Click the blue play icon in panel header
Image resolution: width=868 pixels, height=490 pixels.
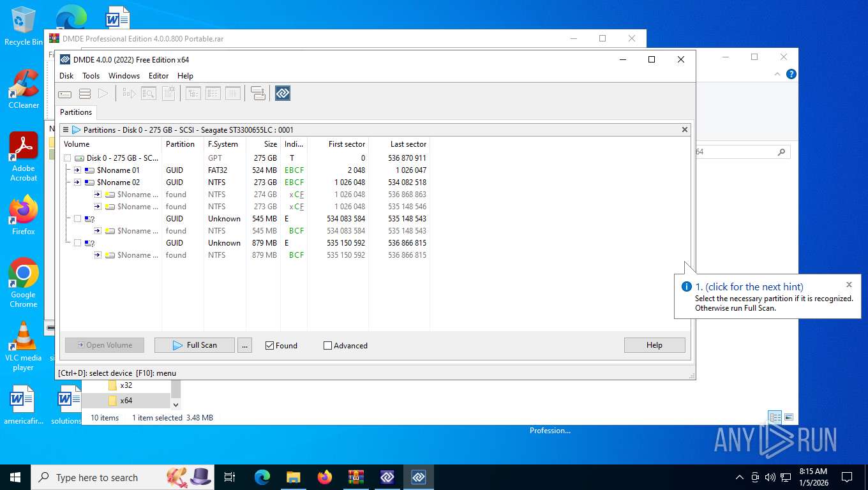click(77, 130)
